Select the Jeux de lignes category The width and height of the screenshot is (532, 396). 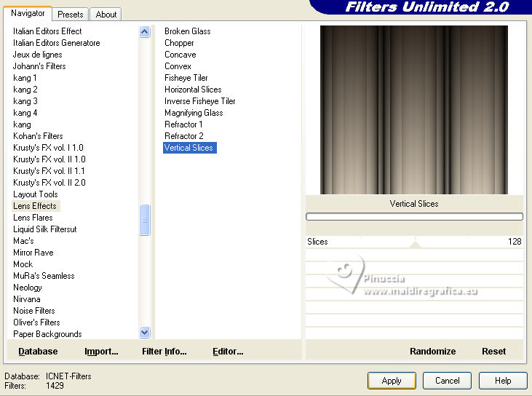click(37, 55)
